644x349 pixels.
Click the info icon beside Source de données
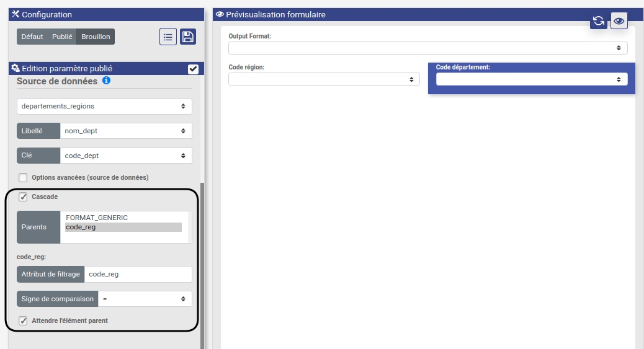(x=106, y=81)
